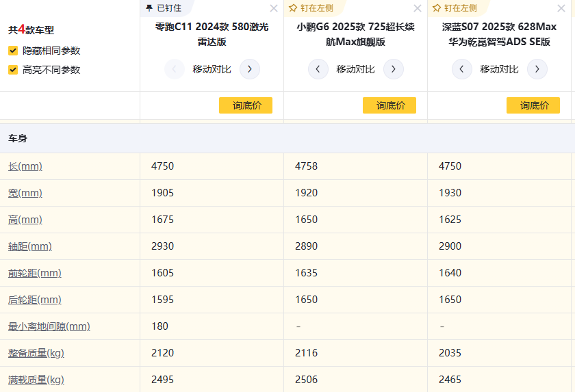Move 零跑C11 column right with the arrow

click(x=250, y=69)
